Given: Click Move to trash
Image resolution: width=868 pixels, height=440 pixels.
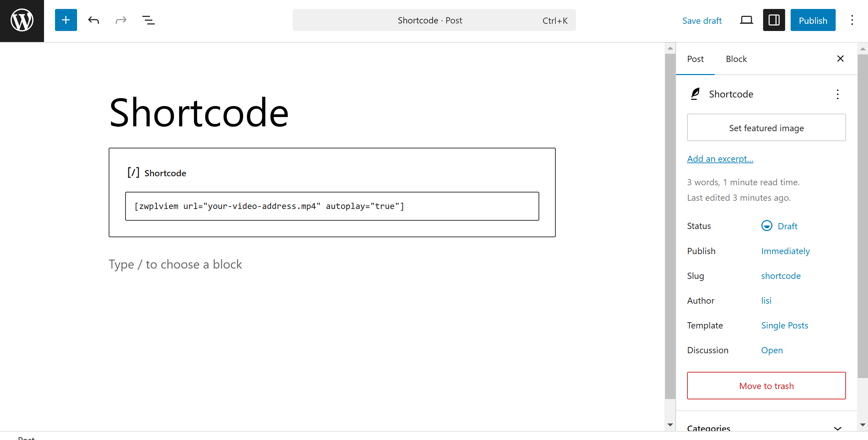Looking at the screenshot, I should [766, 386].
